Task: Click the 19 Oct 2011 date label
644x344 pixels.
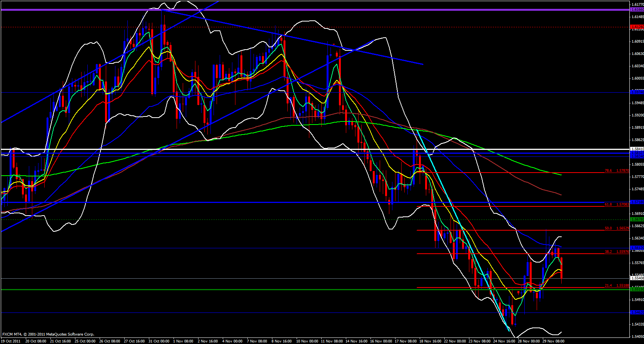Action: pyautogui.click(x=11, y=341)
